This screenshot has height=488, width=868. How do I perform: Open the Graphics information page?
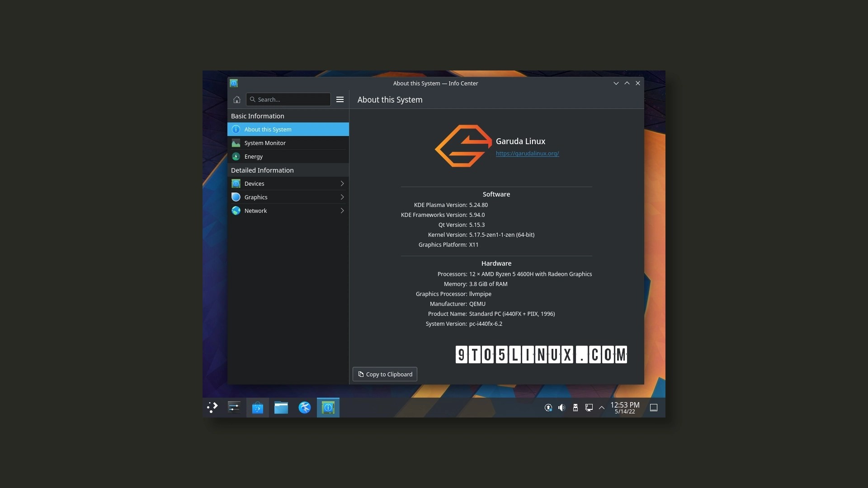[x=256, y=197]
